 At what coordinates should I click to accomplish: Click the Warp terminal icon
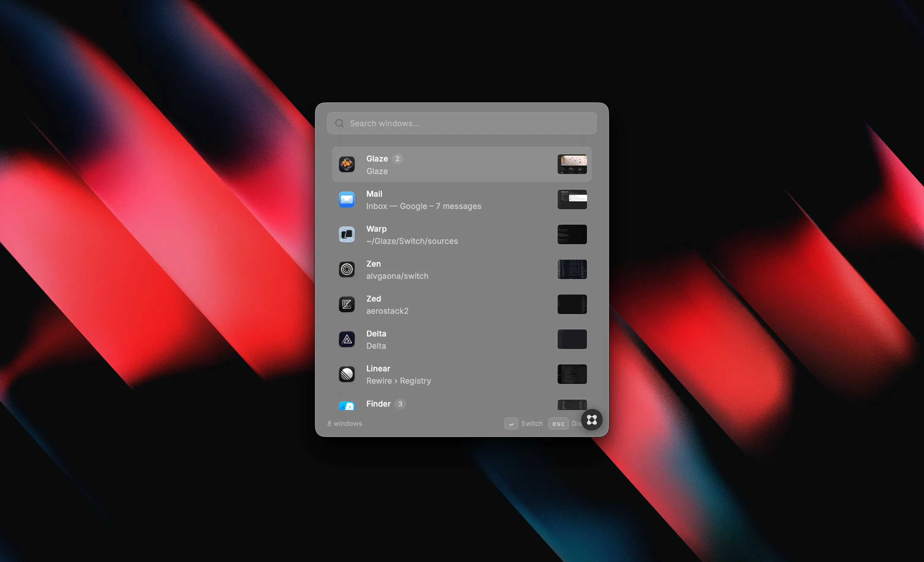coord(346,234)
